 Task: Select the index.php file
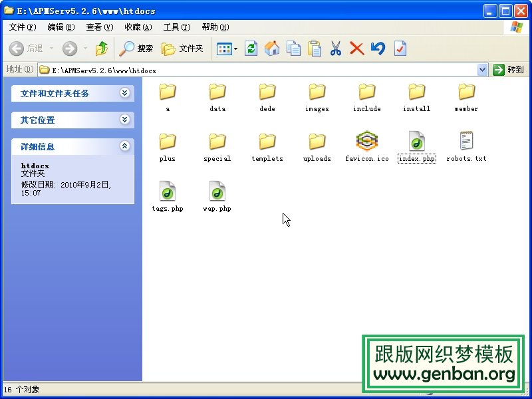coord(417,141)
